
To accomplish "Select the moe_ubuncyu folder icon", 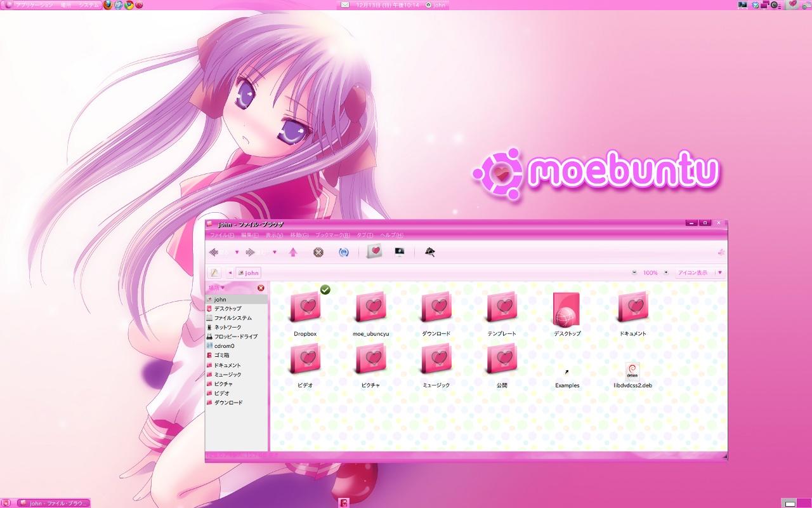I will coord(371,307).
